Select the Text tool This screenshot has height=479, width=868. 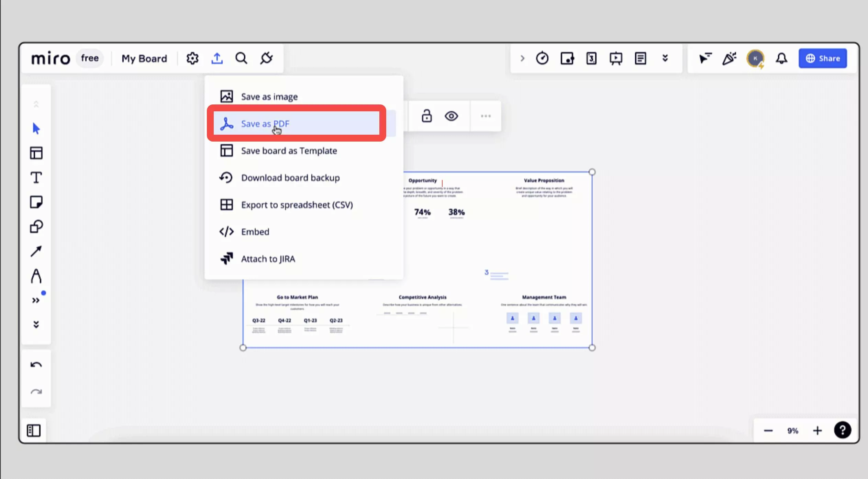tap(36, 177)
